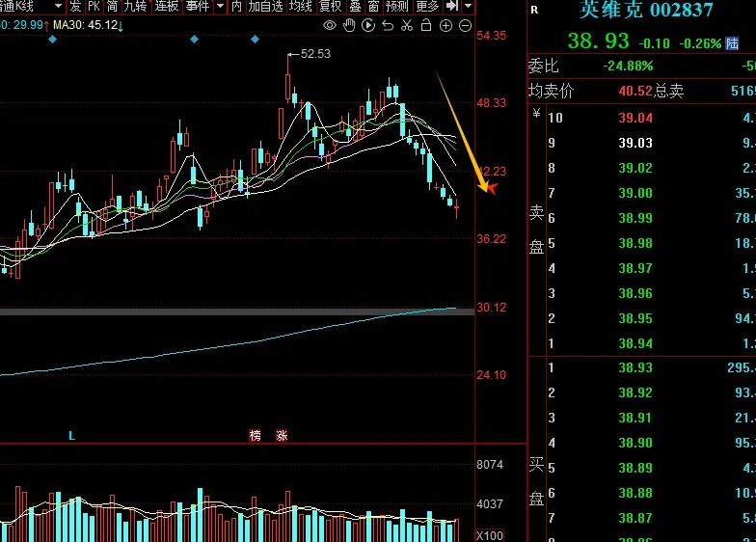This screenshot has height=542, width=756.
Task: Start the chart replay playback icon
Action: (368, 25)
